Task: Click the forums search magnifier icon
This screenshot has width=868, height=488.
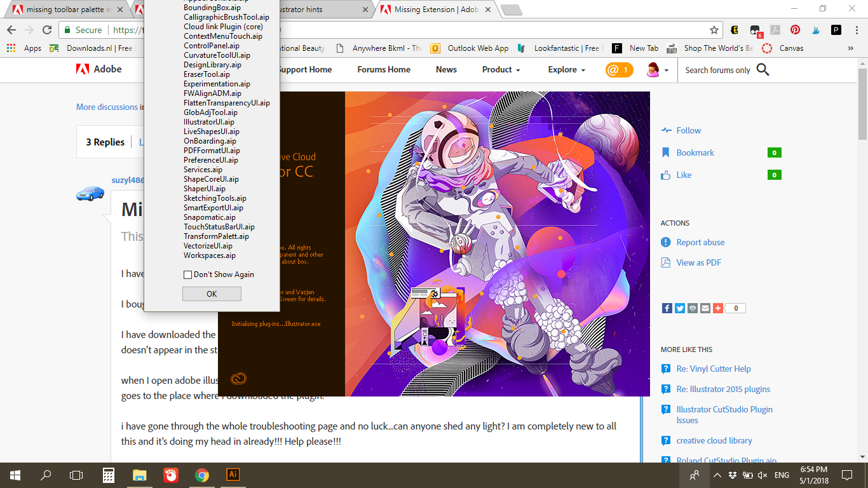Action: [x=763, y=70]
